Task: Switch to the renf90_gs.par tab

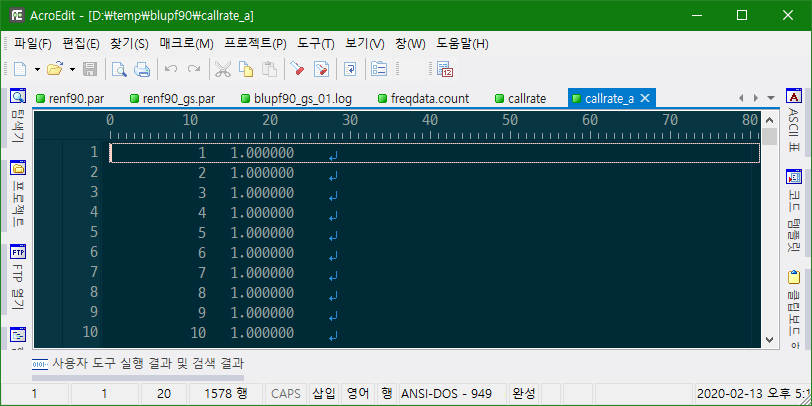Action: click(x=172, y=98)
